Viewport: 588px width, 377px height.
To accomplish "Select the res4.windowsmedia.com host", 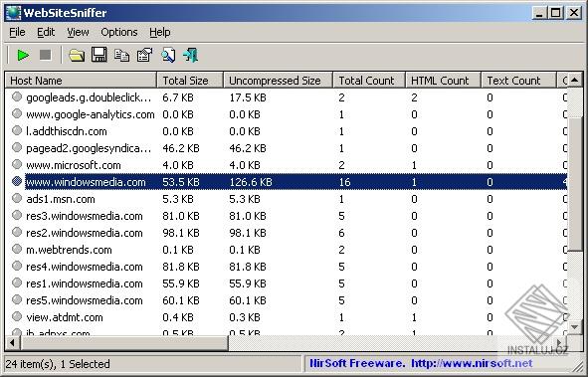I will click(85, 267).
